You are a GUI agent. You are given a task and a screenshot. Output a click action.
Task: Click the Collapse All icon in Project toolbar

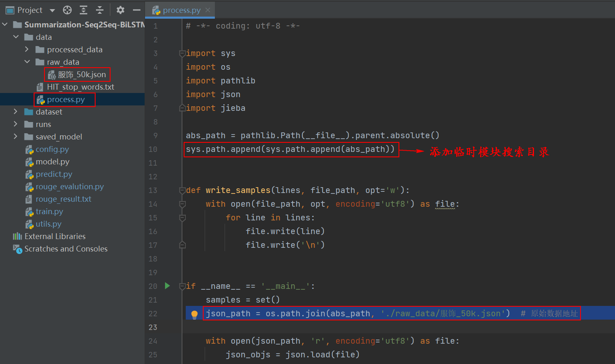pos(99,10)
